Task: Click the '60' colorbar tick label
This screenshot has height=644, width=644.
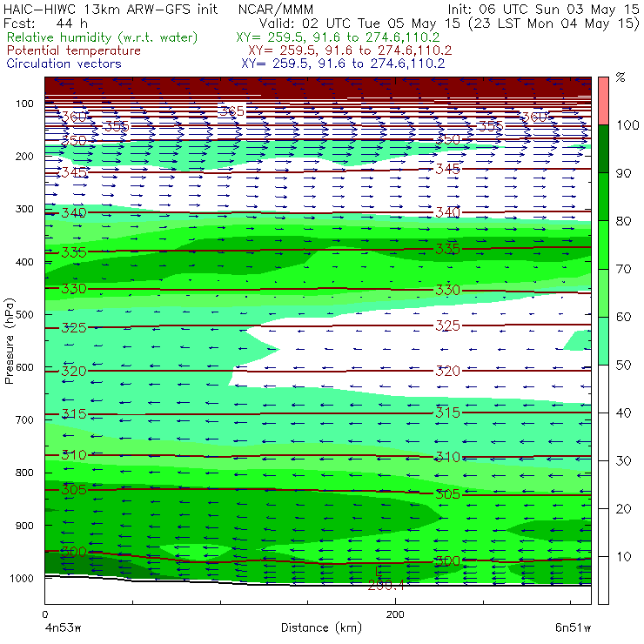Action: (623, 317)
